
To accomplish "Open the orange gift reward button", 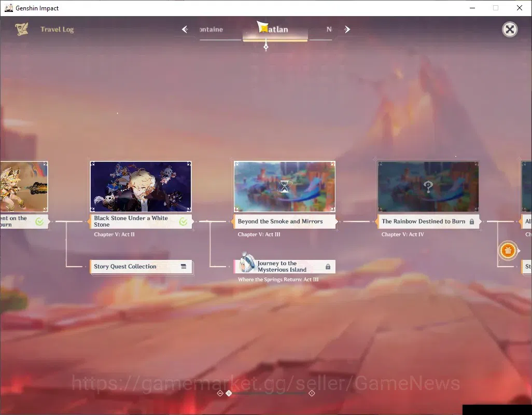I will pos(508,251).
